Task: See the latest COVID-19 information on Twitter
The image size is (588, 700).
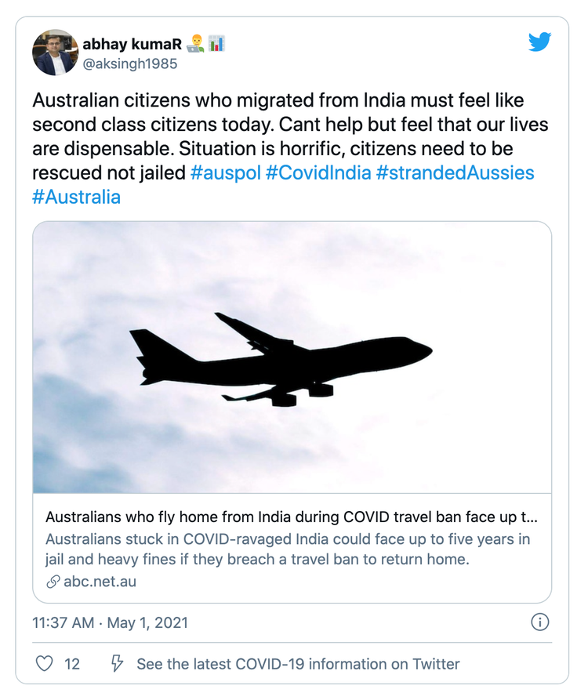Action: [x=298, y=663]
